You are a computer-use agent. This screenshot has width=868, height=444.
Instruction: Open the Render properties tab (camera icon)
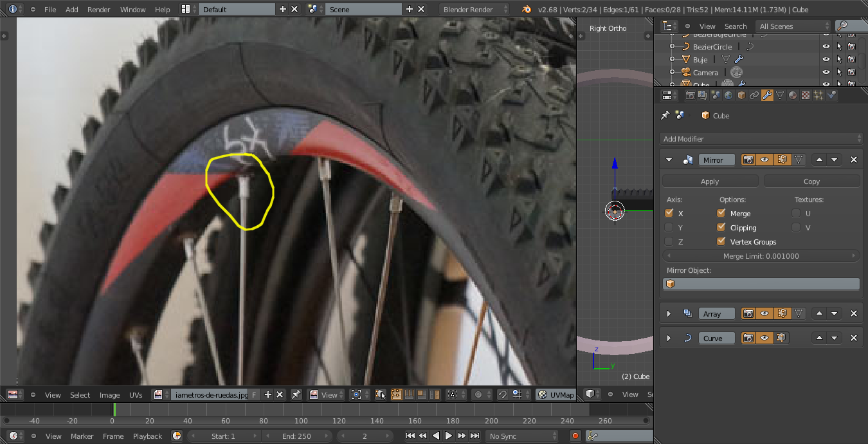690,95
